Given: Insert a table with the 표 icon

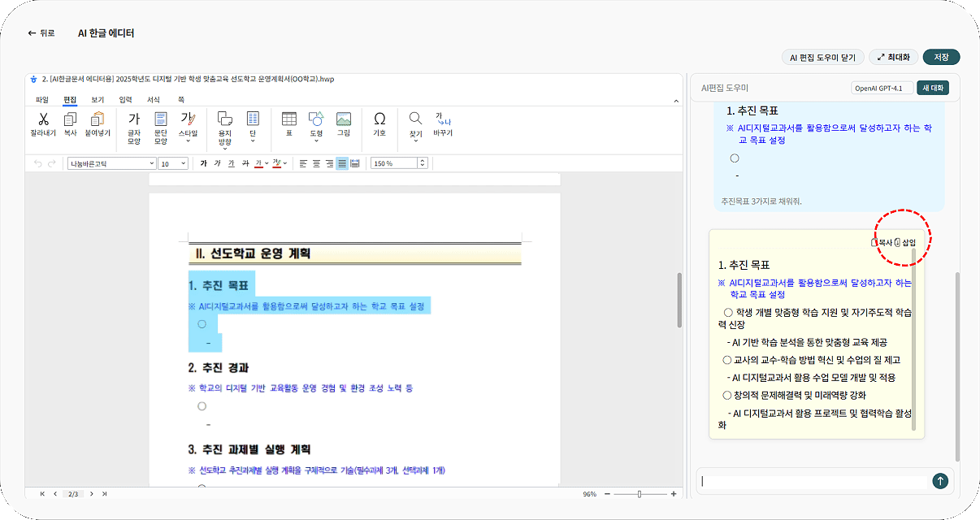Looking at the screenshot, I should pyautogui.click(x=288, y=120).
